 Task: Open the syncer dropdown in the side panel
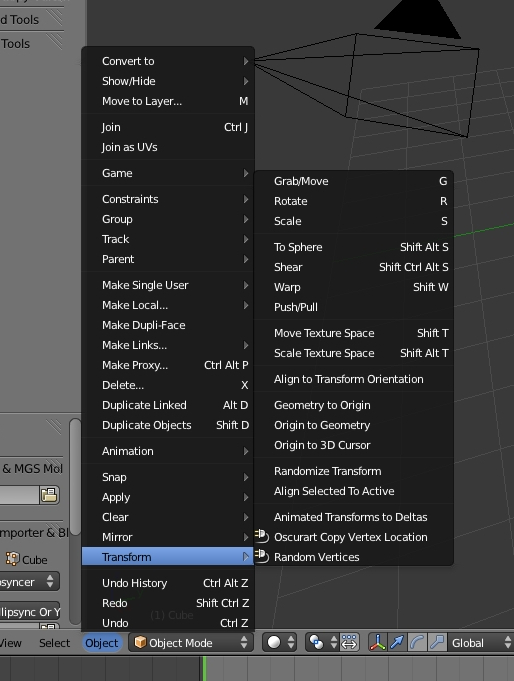pyautogui.click(x=29, y=582)
